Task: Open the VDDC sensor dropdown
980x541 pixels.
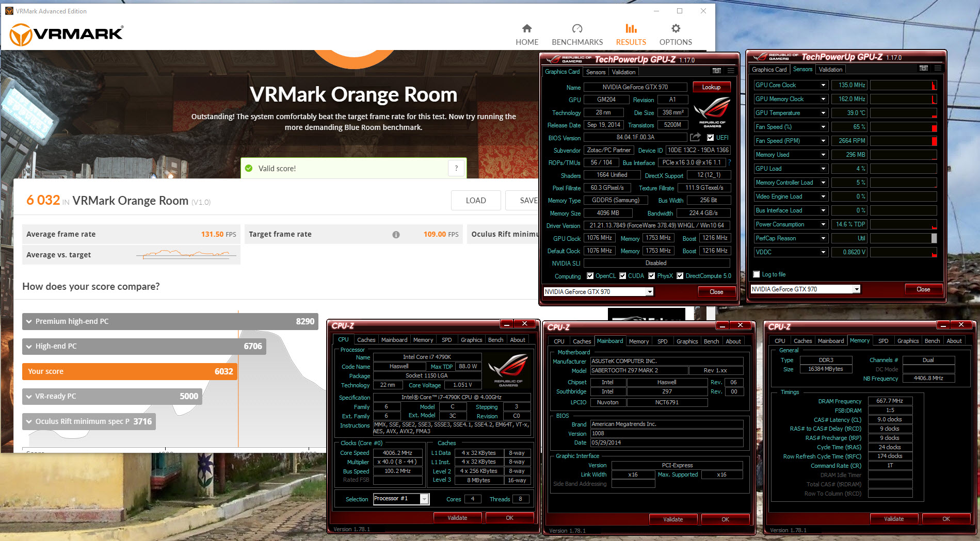Action: point(823,252)
